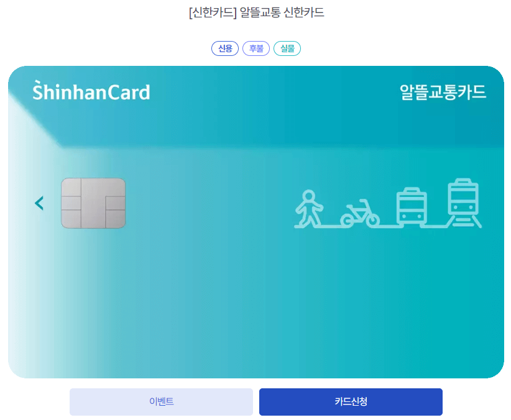Click the card title heading text
The image size is (511, 420).
pyautogui.click(x=257, y=12)
